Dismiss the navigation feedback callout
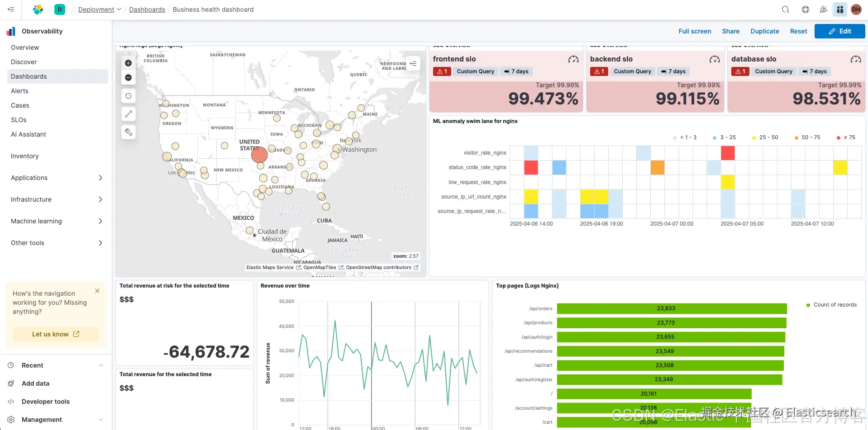868x430 pixels. [97, 291]
